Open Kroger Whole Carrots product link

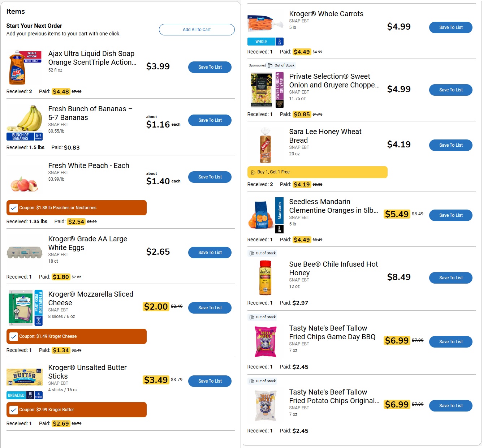point(326,14)
